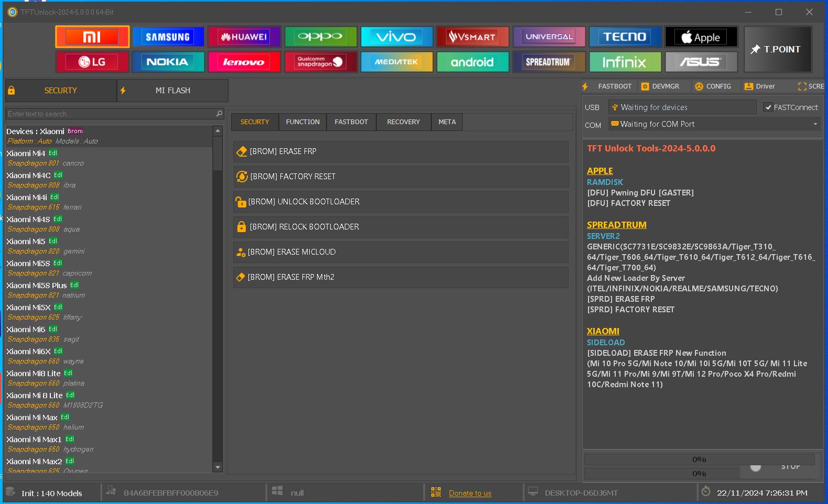Select the Samsung brand button
The image size is (828, 504).
click(168, 37)
